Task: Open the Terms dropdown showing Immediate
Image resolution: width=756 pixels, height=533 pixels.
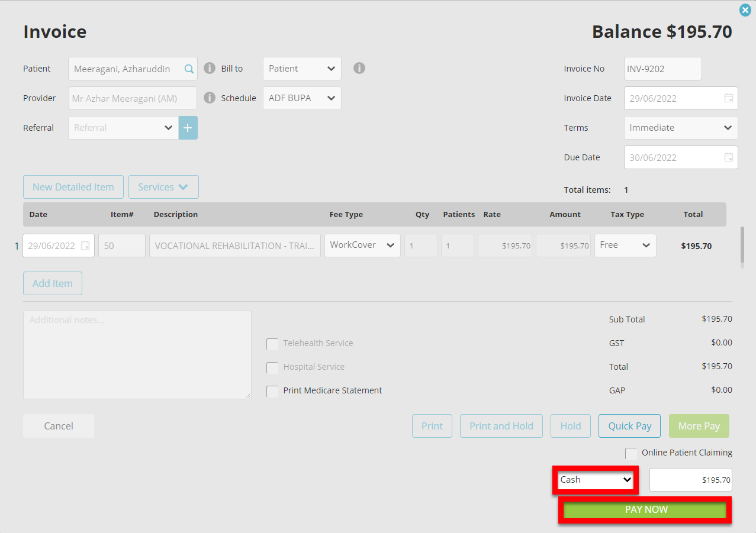Action: 681,128
